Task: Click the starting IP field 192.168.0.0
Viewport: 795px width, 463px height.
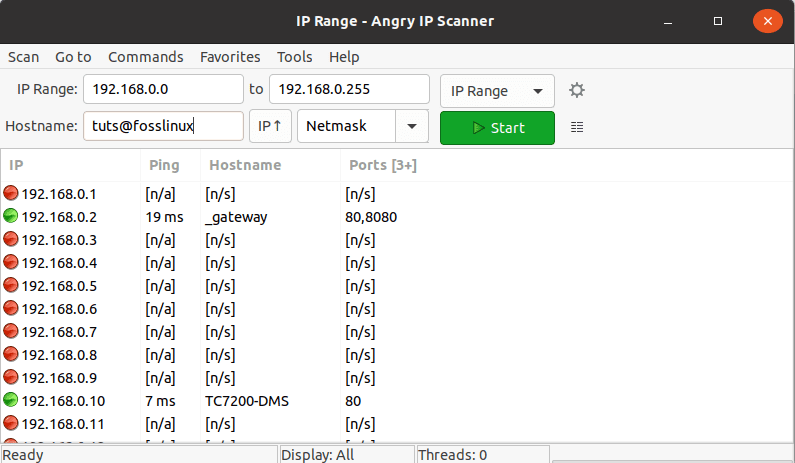Action: [x=163, y=89]
